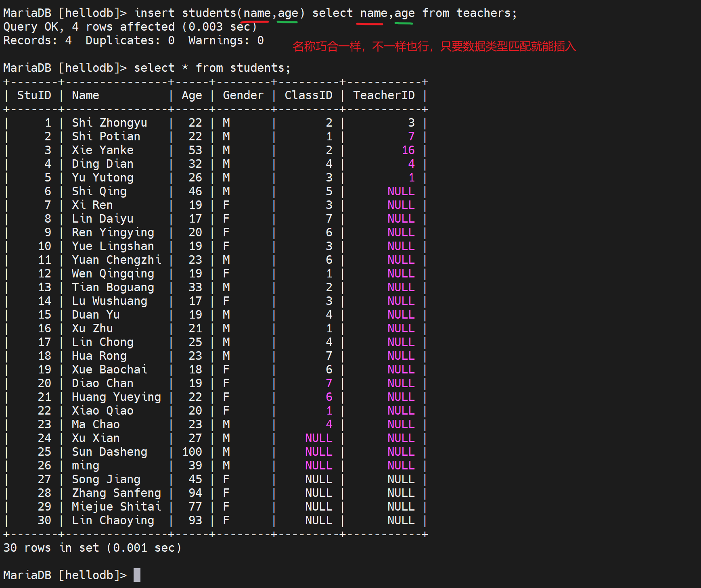Click the red Chinese annotation text
This screenshot has height=588, width=701.
click(x=434, y=46)
